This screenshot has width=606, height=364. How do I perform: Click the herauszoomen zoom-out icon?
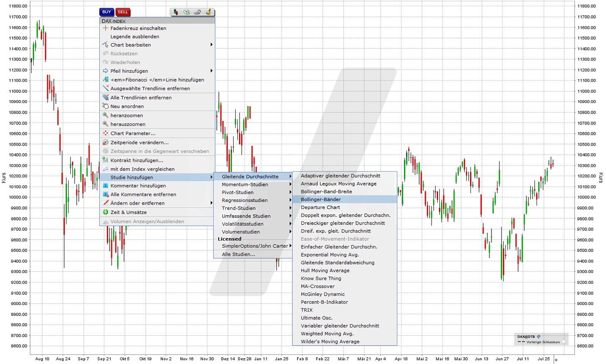click(105, 124)
